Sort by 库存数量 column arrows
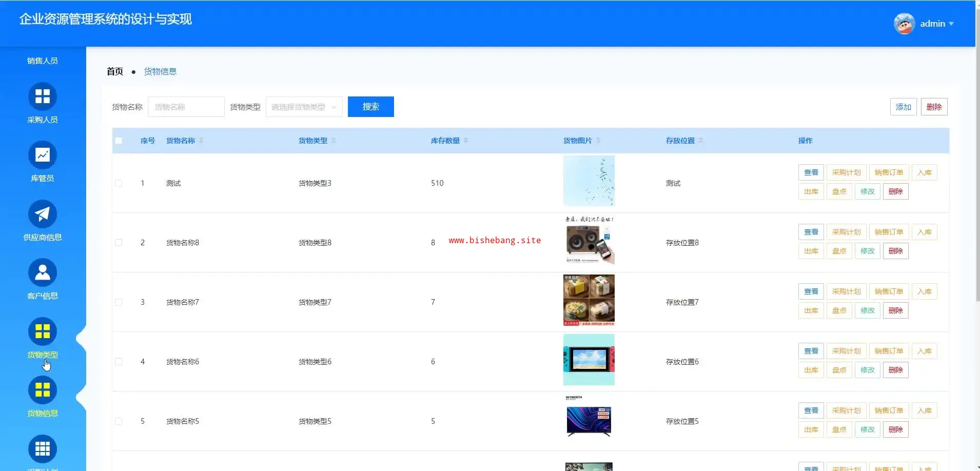Image resolution: width=980 pixels, height=471 pixels. 466,141
